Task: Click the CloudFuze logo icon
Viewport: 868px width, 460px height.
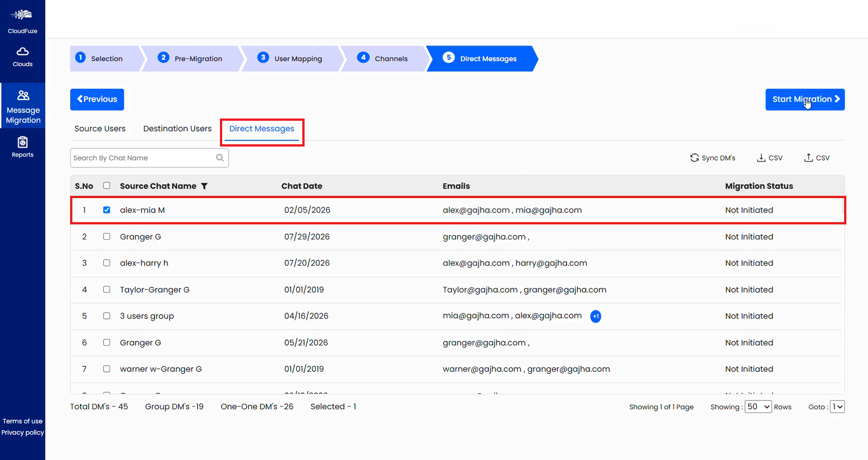Action: coord(22,15)
